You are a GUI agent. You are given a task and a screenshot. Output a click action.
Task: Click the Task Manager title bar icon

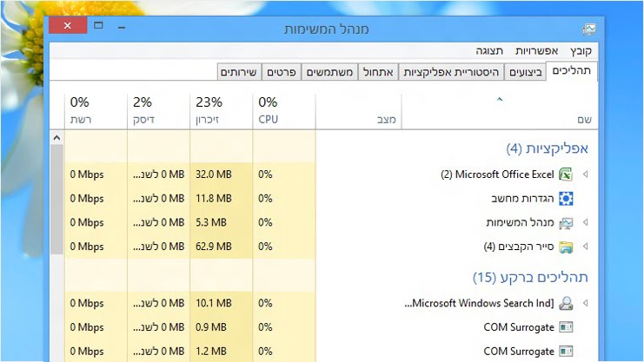589,30
